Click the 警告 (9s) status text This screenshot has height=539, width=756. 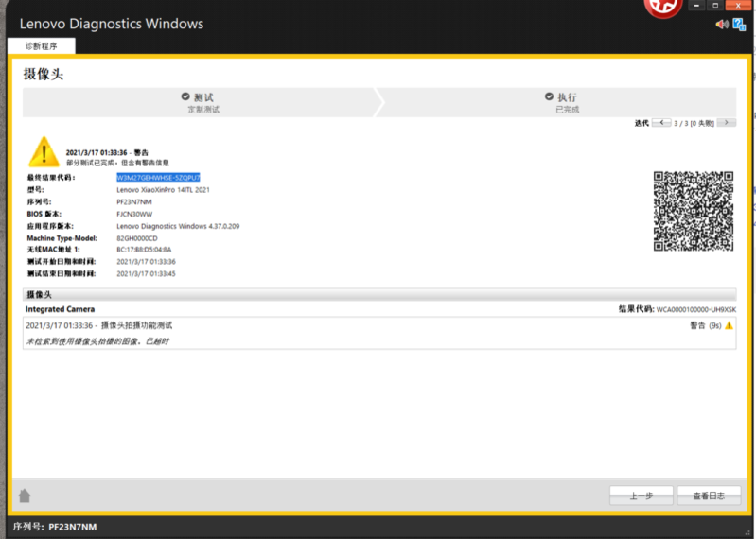(x=705, y=325)
